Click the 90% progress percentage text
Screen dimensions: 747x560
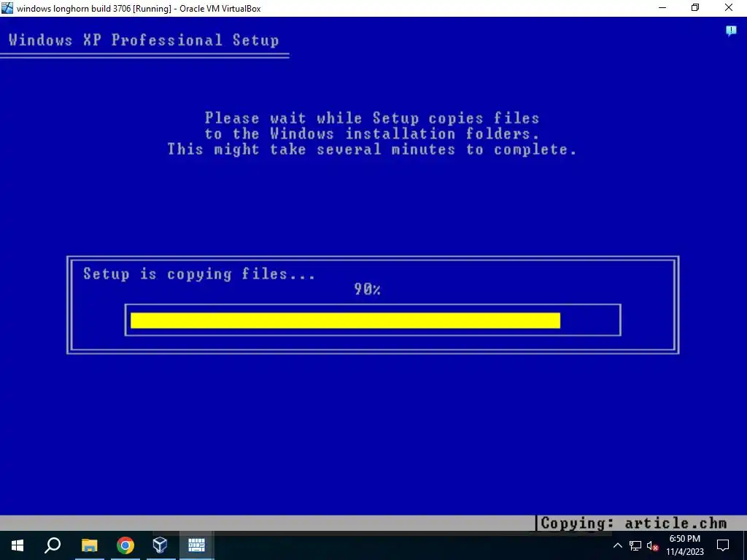[x=368, y=289]
